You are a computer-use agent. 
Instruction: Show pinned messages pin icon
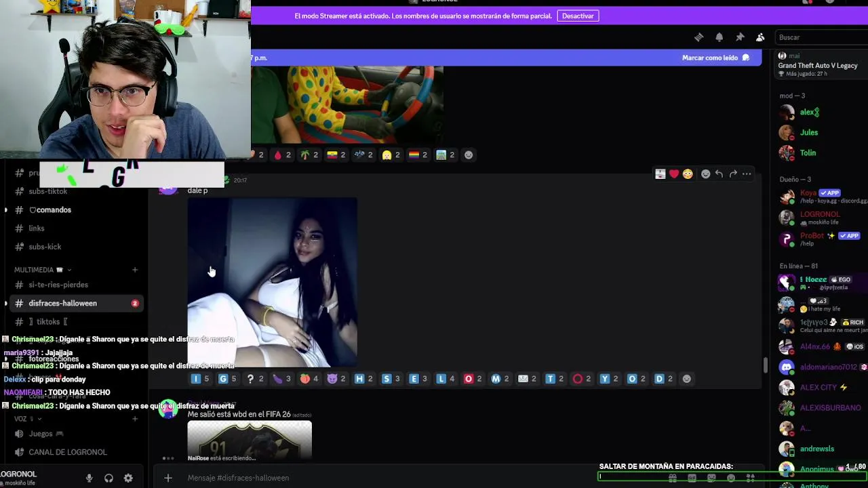[x=740, y=37]
